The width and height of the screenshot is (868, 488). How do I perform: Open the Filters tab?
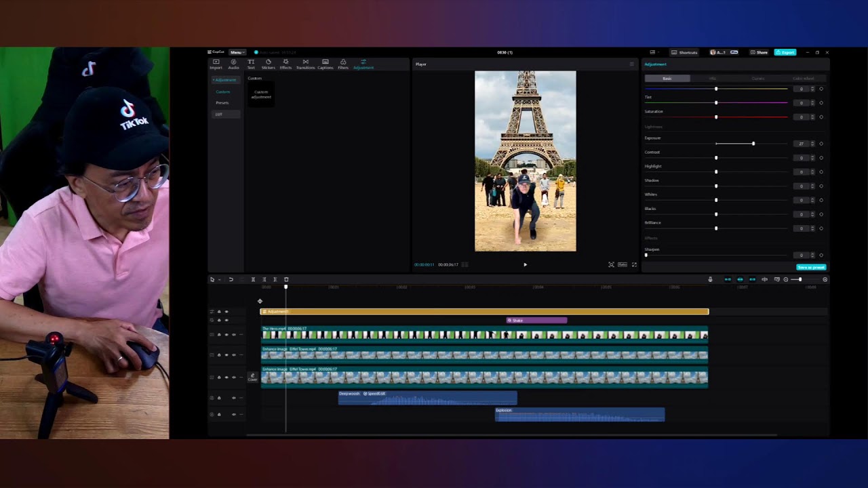coord(343,64)
